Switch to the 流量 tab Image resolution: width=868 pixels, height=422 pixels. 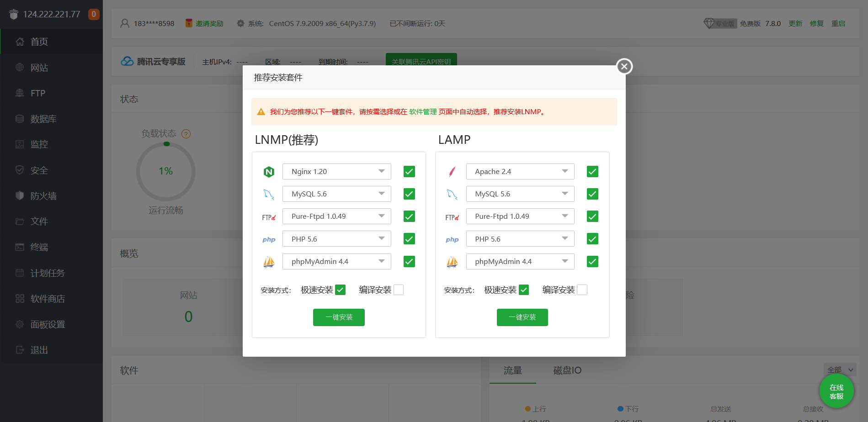pos(513,370)
